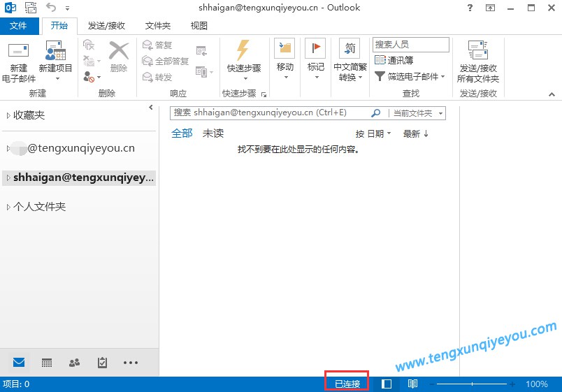Viewport: 562px width, 392px height.
Task: Click Reply All (全部答复) button
Action: pos(165,61)
